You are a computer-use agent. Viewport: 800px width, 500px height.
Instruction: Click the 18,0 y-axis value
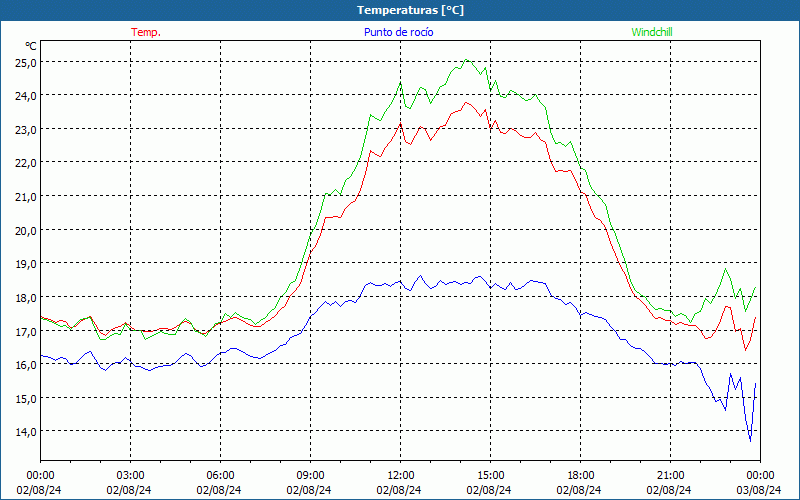[26, 297]
